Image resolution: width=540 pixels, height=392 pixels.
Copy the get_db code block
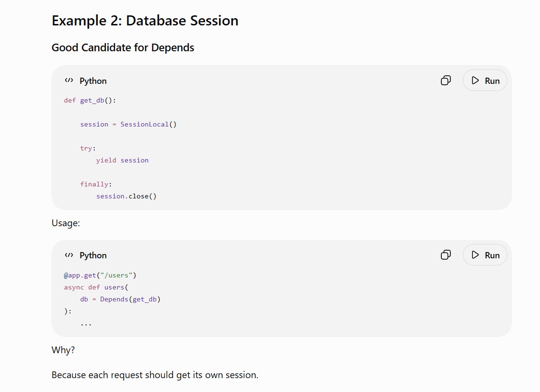coord(446,81)
